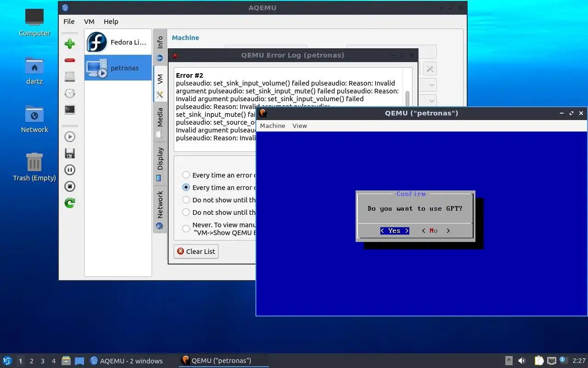Click the tools wrench button in Machine panel
Screen dimensions: 588x368
pos(430,69)
